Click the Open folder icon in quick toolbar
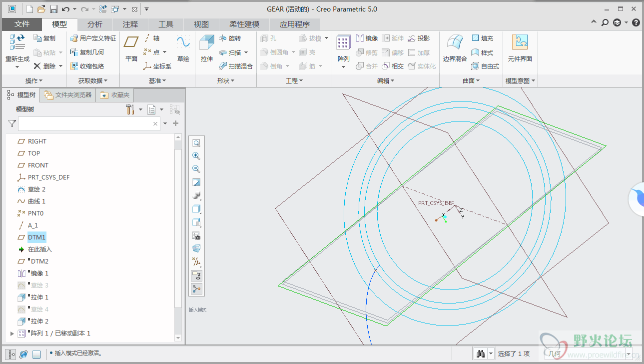The image size is (644, 364). point(41,9)
